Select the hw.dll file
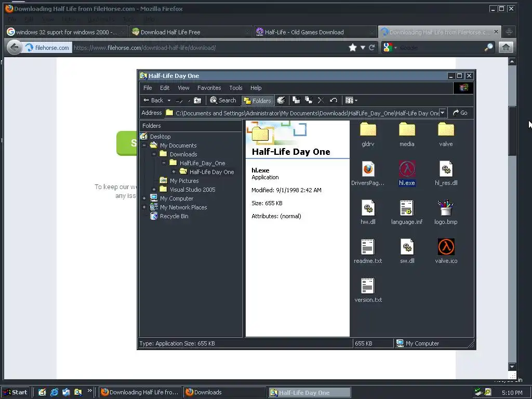 click(368, 212)
